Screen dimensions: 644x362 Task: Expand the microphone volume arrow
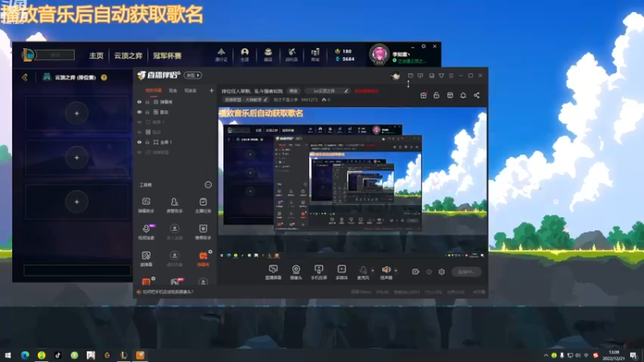[x=373, y=270]
